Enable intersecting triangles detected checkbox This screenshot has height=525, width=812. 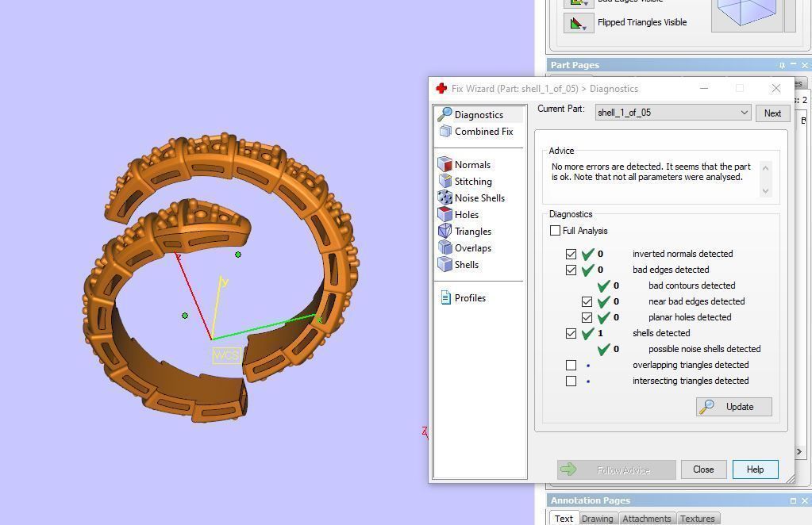[x=571, y=381]
